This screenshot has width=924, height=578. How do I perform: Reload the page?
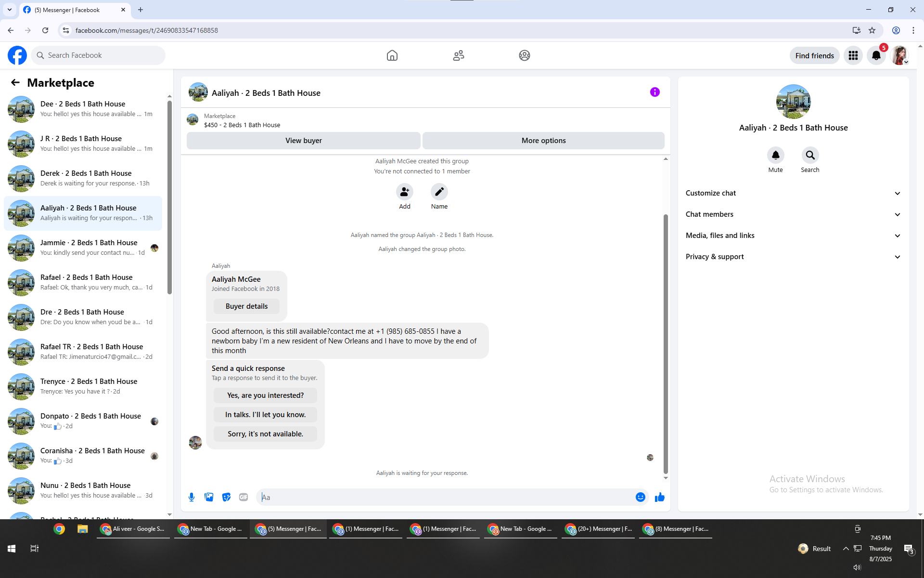pos(45,30)
